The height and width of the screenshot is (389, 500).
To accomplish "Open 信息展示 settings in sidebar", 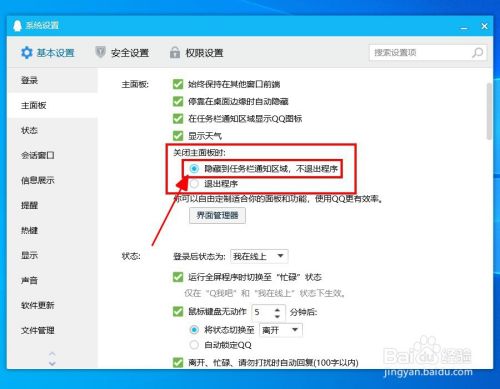I will pyautogui.click(x=52, y=180).
